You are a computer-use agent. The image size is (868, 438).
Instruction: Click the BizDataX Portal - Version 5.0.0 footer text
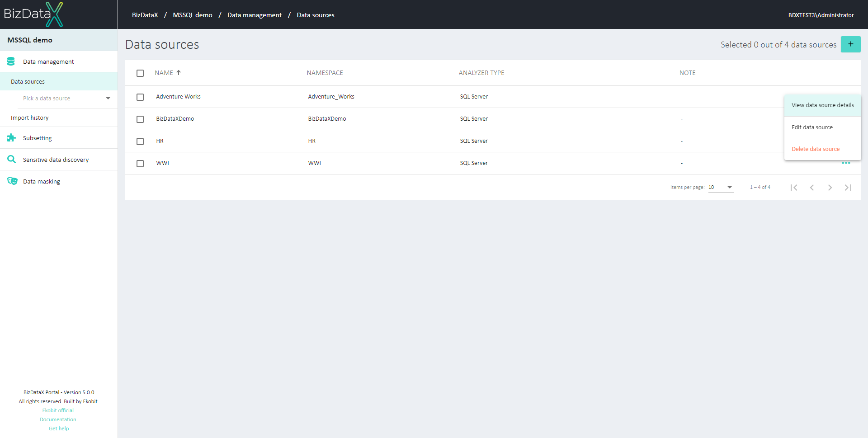coord(59,392)
